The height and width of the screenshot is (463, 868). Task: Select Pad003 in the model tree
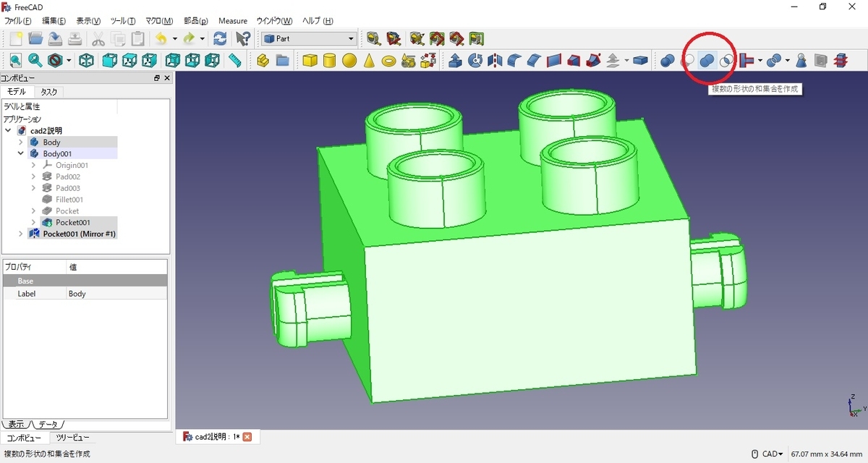coord(67,188)
